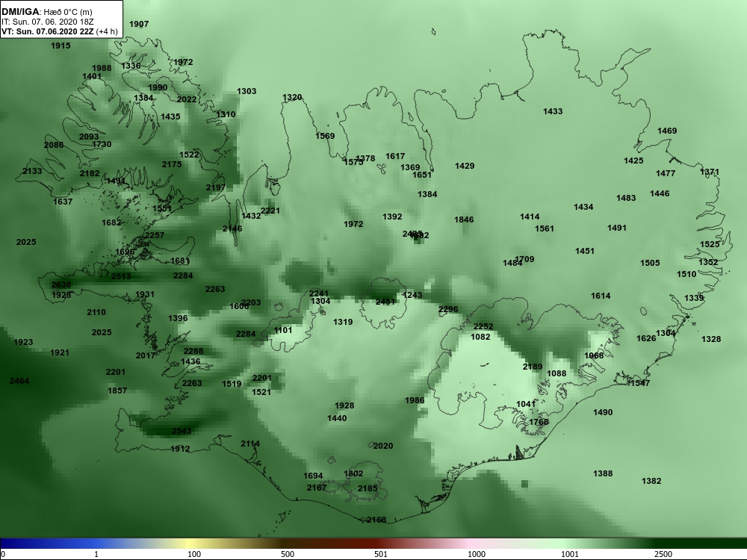Viewport: 747px width, 560px height.
Task: Select the 1768 value label
Action: (539, 423)
